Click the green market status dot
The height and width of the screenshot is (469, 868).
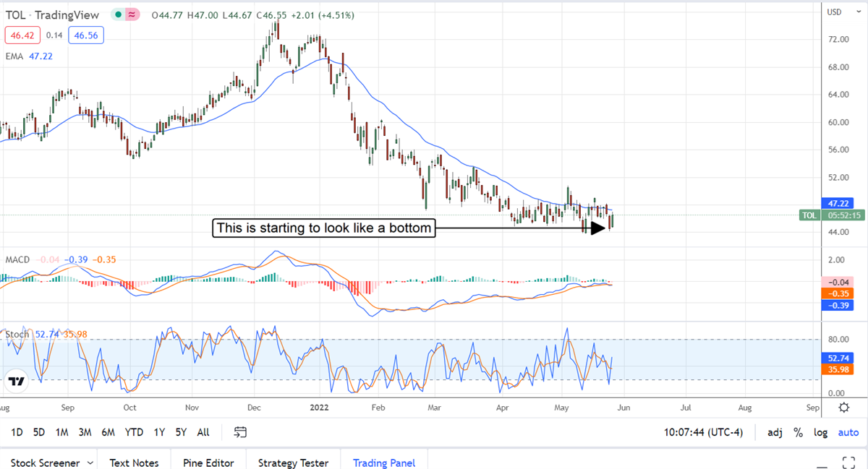pos(118,14)
